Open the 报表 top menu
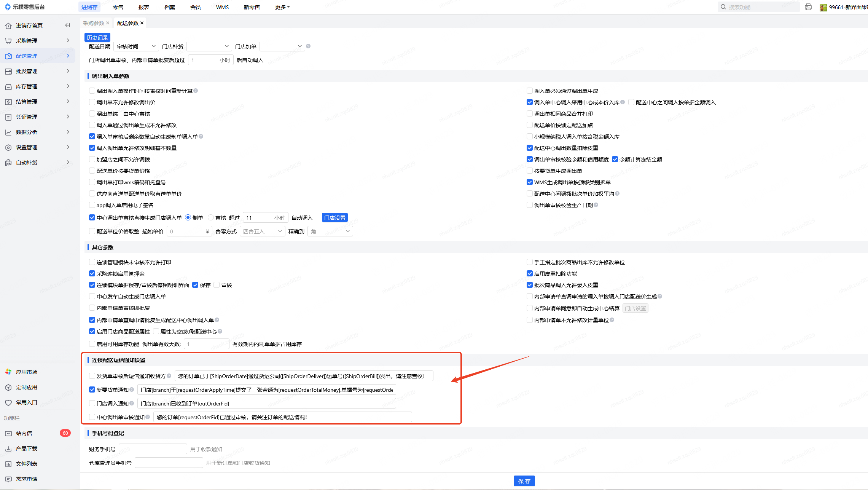868x490 pixels. tap(144, 7)
